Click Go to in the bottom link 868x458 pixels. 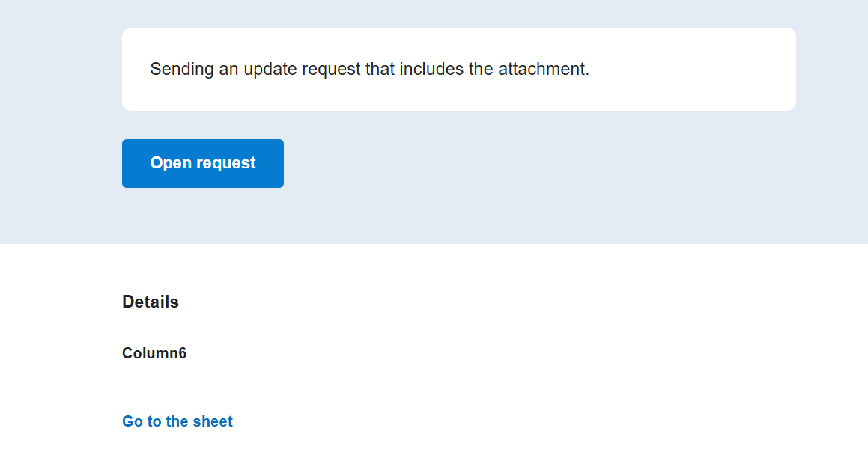click(142, 421)
